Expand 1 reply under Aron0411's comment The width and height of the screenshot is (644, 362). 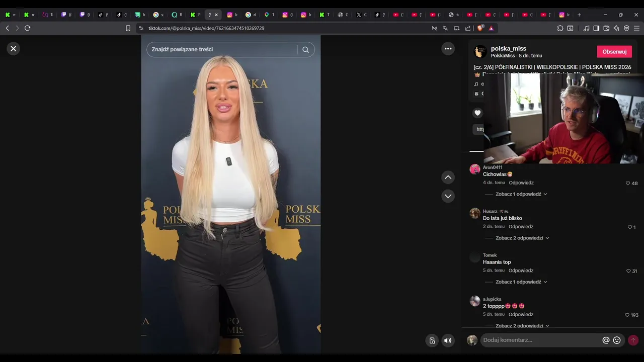pyautogui.click(x=521, y=194)
